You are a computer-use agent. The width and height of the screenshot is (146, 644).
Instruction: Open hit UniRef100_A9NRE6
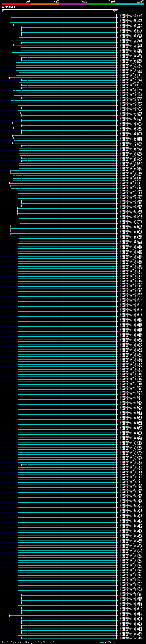point(131,27)
